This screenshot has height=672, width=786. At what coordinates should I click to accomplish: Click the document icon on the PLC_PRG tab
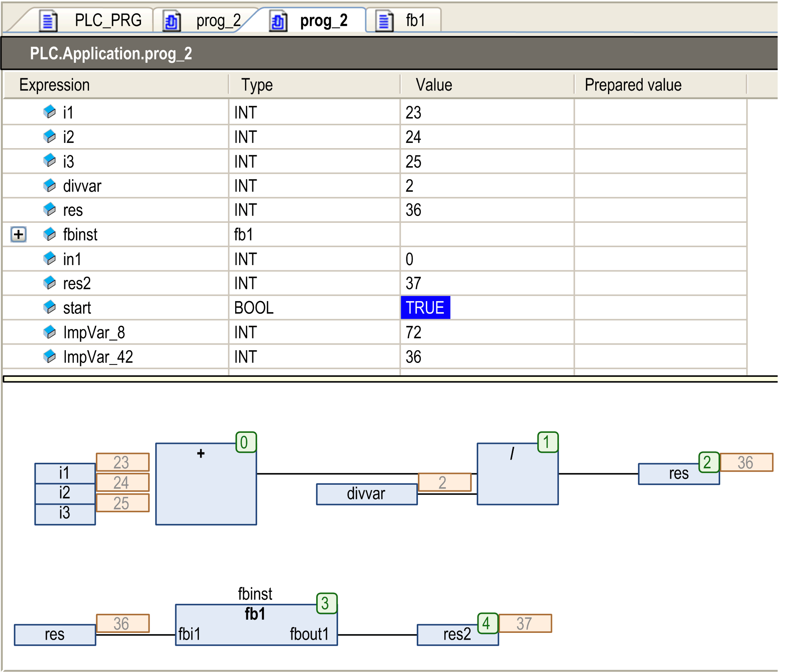(48, 20)
